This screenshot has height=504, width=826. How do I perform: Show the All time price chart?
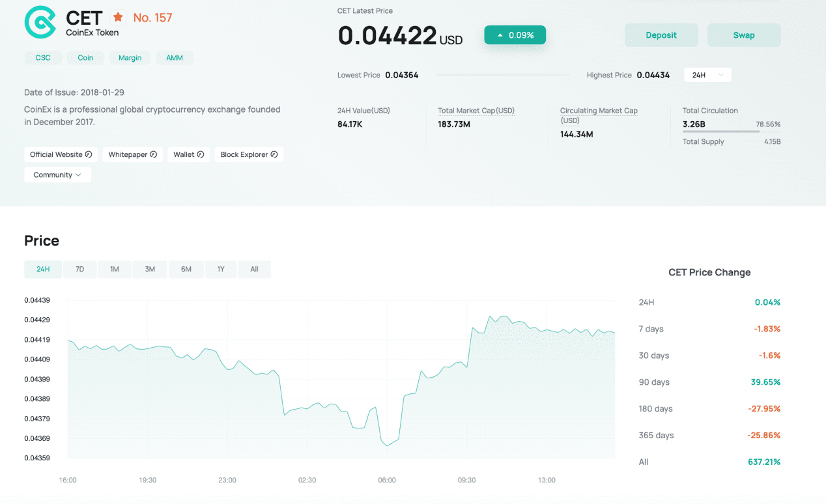click(254, 269)
